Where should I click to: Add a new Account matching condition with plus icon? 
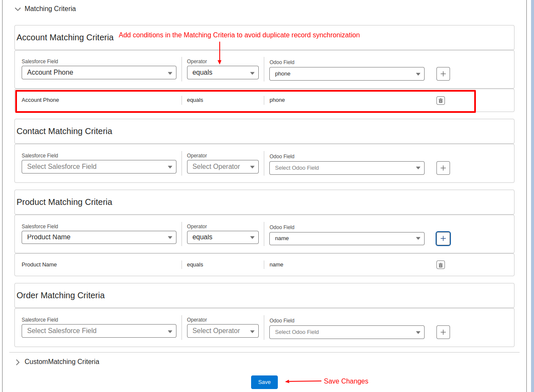[x=443, y=73]
